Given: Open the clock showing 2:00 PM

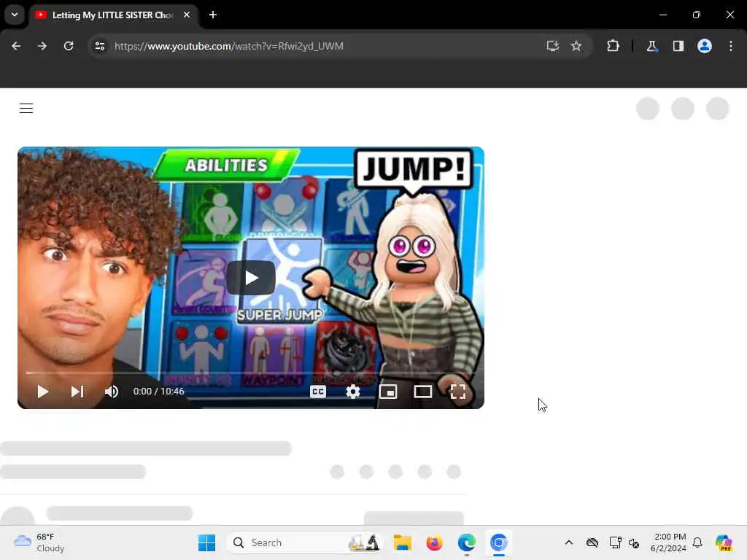Looking at the screenshot, I should click(x=670, y=542).
